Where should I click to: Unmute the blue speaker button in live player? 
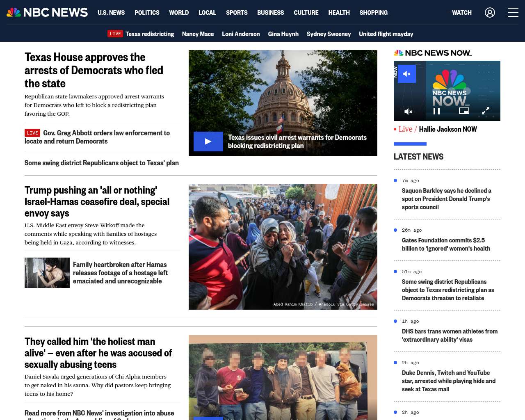point(407,74)
